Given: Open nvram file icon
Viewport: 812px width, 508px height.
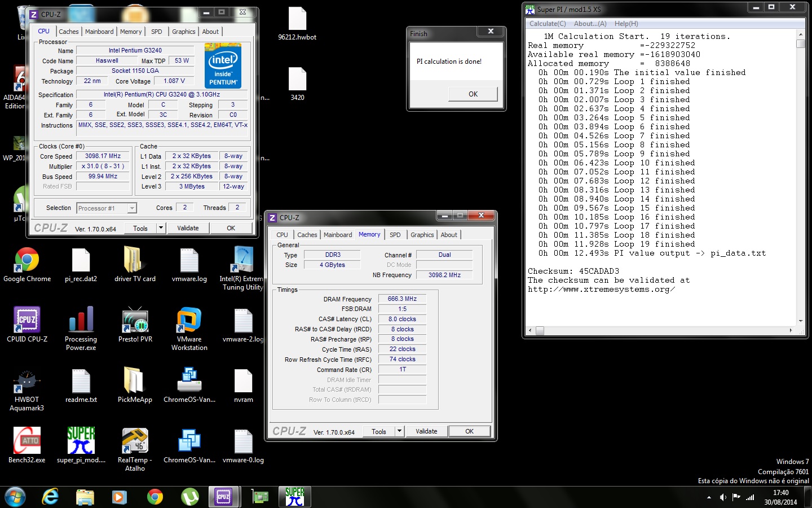Looking at the screenshot, I should 243,386.
